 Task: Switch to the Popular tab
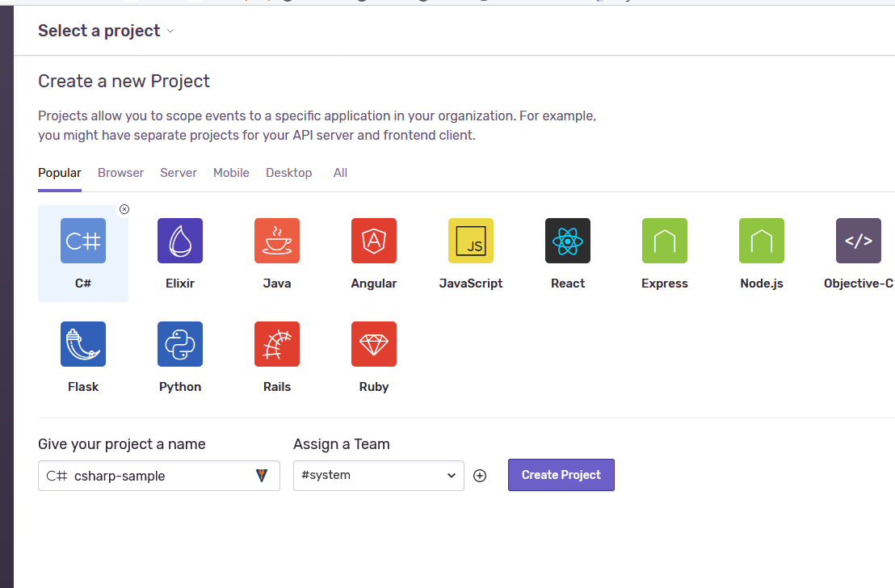tap(59, 172)
